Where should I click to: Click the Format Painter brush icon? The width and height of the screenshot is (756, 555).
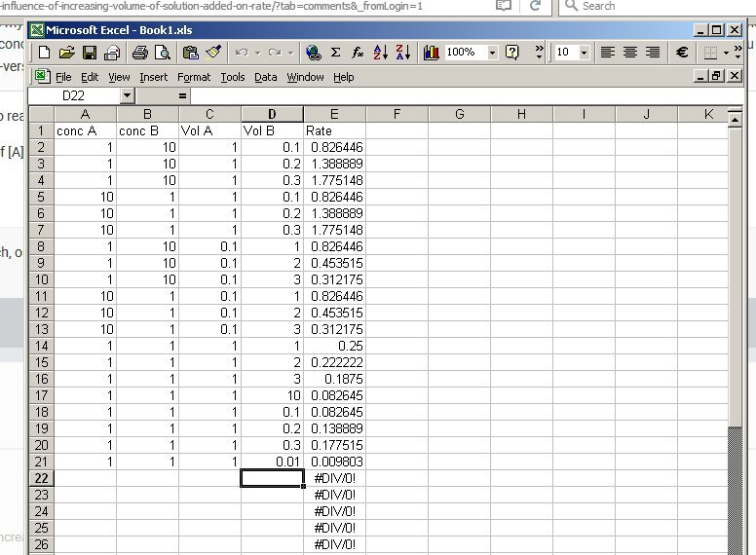tap(213, 53)
